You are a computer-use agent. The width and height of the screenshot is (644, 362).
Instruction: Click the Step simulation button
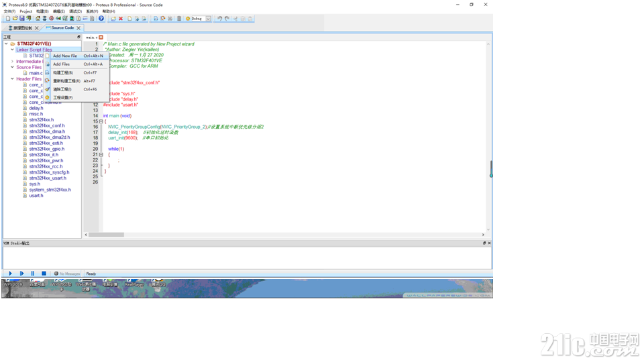tap(21, 274)
